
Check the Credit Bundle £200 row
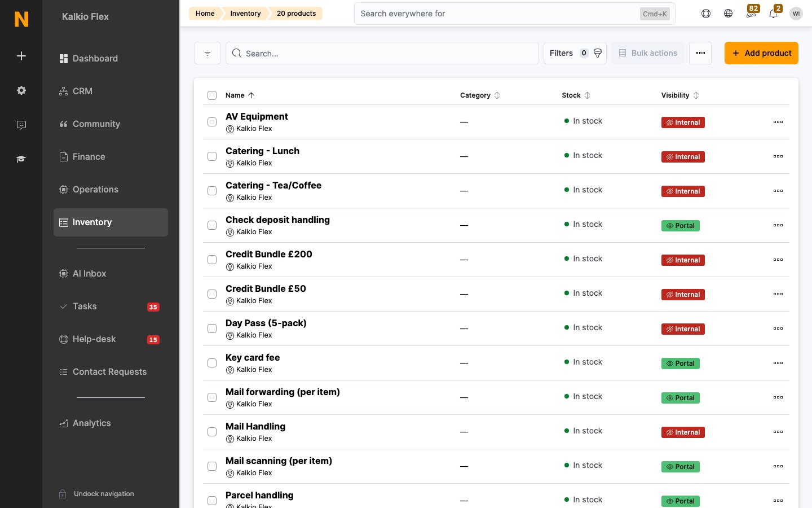(212, 260)
